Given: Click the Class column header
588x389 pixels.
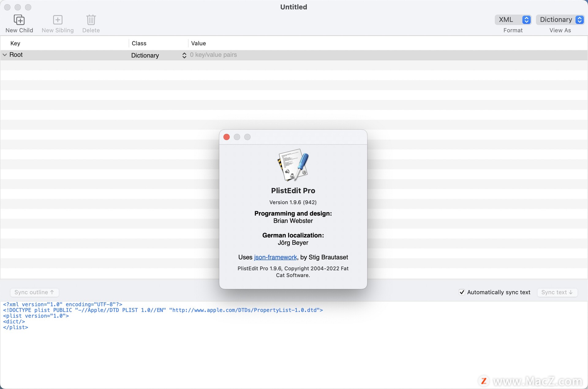Looking at the screenshot, I should pyautogui.click(x=139, y=43).
